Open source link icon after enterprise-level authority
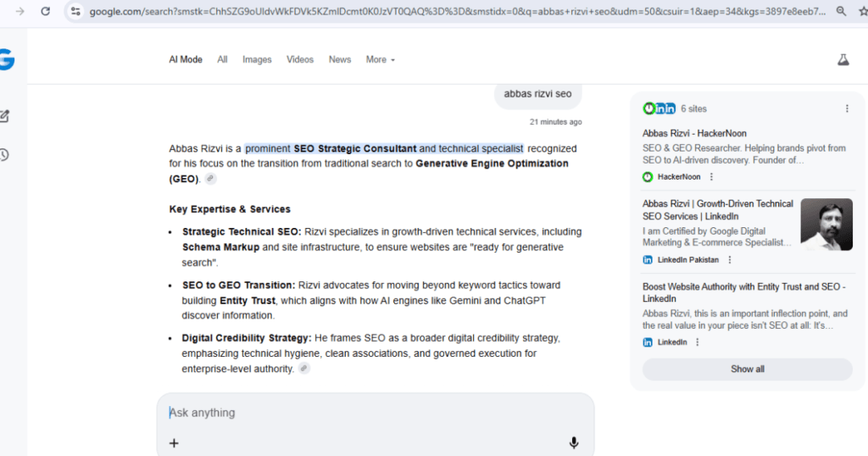Image resolution: width=868 pixels, height=456 pixels. coord(304,368)
